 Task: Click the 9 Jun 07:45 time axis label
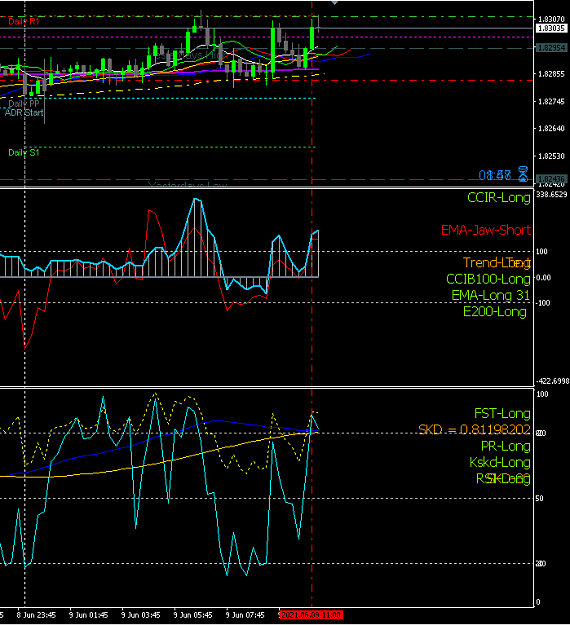click(x=245, y=615)
